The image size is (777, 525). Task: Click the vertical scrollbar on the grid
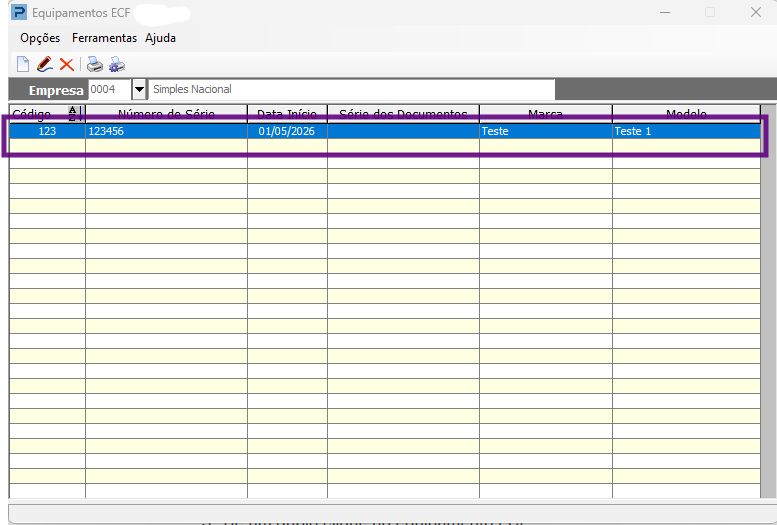click(x=768, y=301)
